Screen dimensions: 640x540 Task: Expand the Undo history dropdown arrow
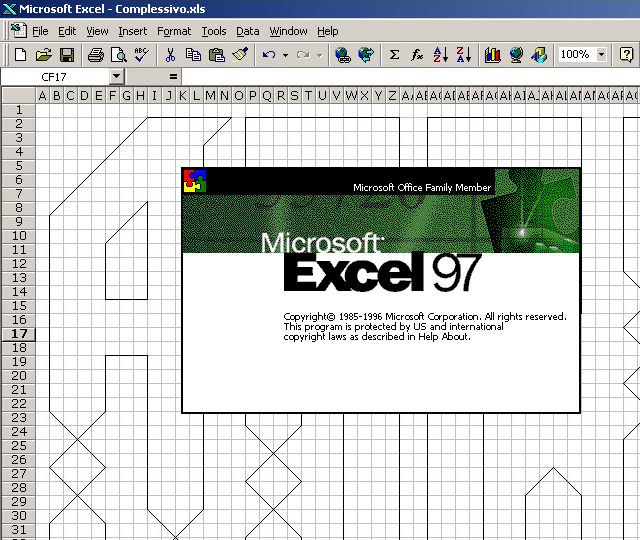285,55
